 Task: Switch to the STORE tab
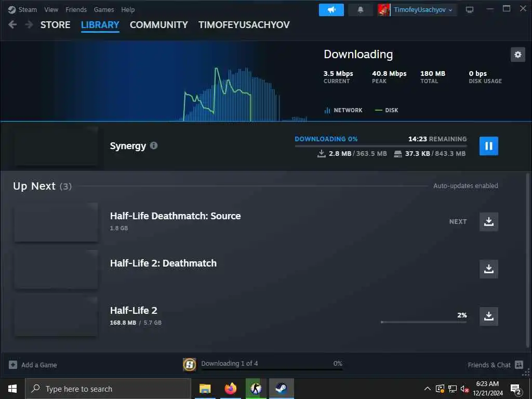pyautogui.click(x=55, y=25)
